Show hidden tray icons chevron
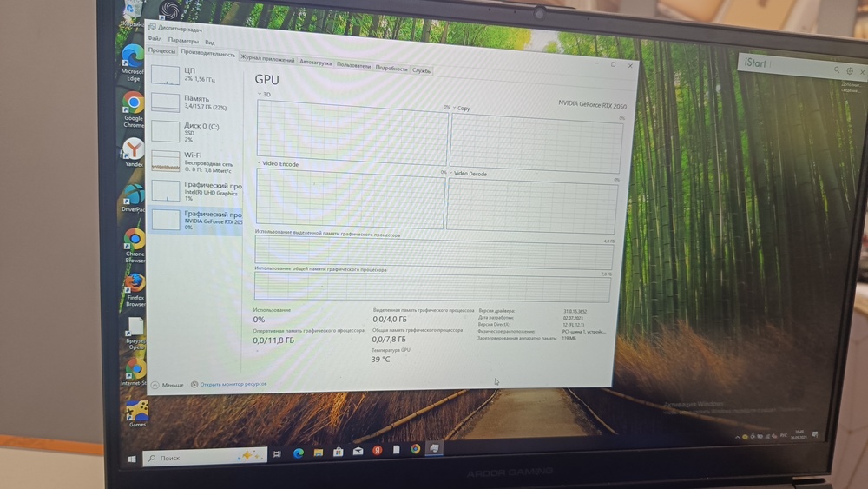This screenshot has height=489, width=868. tap(737, 438)
